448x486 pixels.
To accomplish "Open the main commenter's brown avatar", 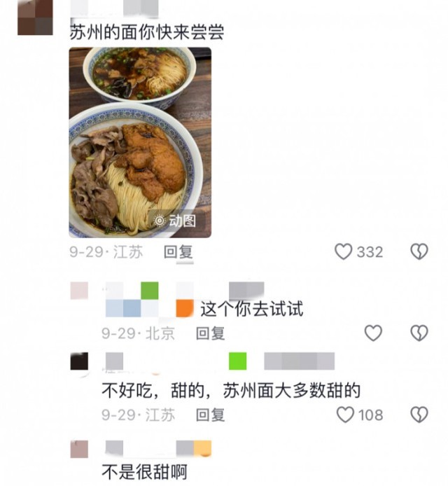I will [35, 18].
